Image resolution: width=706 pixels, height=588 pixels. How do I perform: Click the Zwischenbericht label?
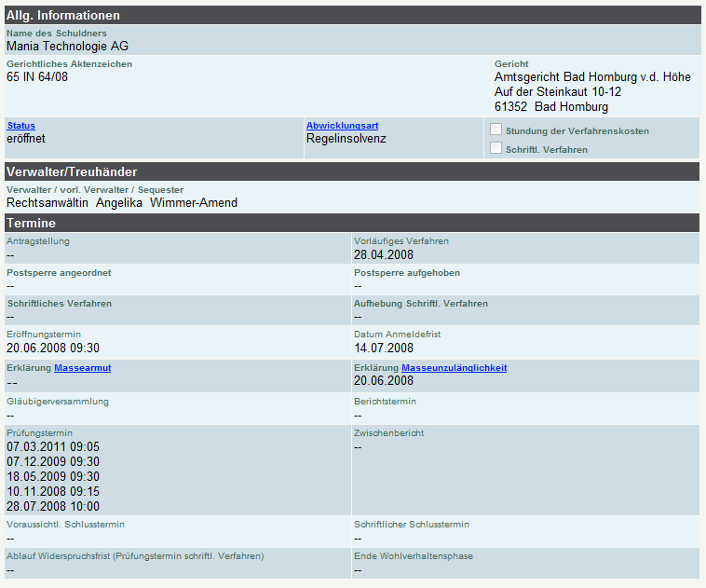click(x=389, y=433)
